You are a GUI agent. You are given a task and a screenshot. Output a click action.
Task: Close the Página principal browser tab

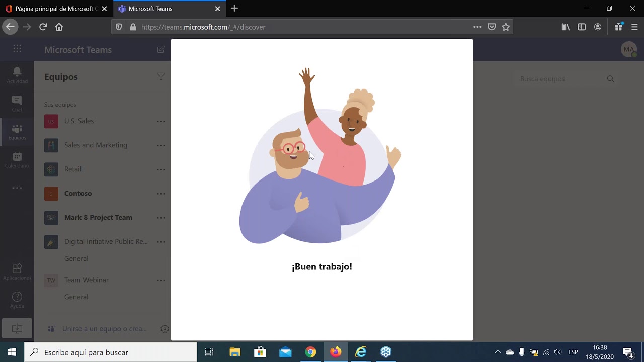tap(104, 9)
